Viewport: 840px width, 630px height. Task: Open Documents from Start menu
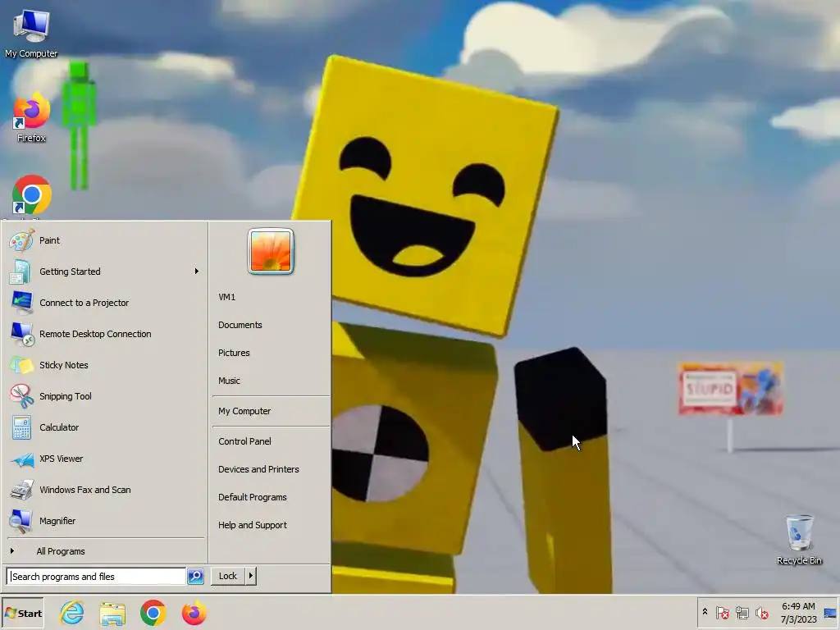pos(240,325)
